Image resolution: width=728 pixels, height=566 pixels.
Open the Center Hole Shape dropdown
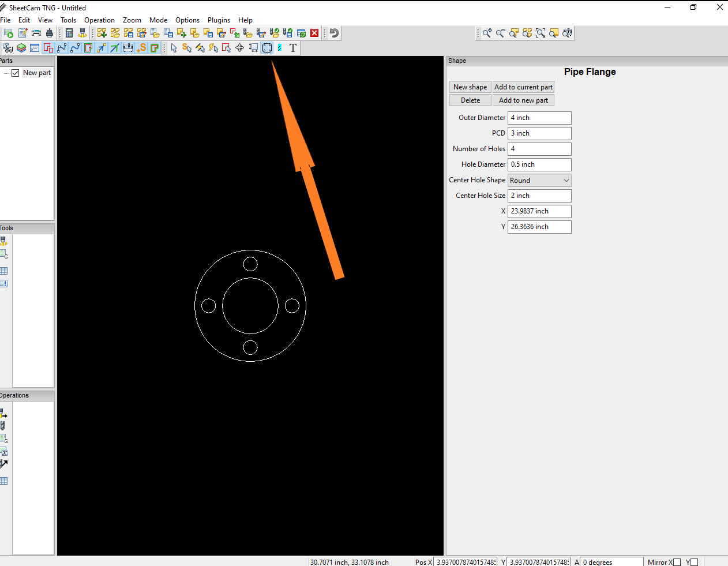point(539,180)
